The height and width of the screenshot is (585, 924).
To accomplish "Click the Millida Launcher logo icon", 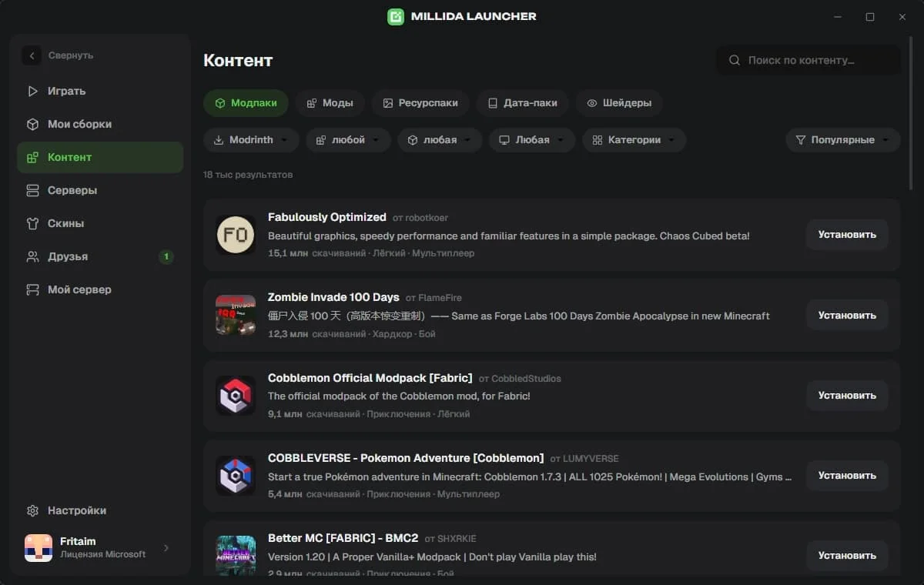I will click(396, 16).
